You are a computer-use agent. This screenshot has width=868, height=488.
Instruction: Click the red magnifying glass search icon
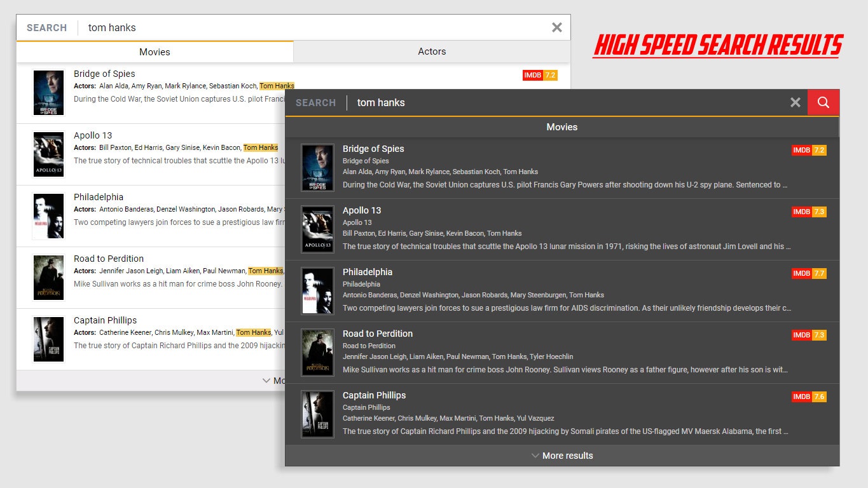[x=823, y=102]
